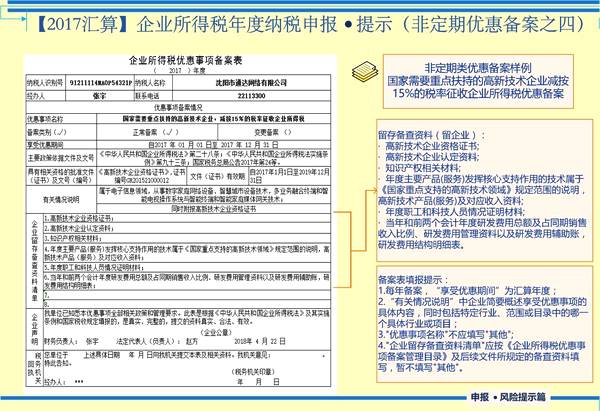
Task: Select date 2018年4月22日
Action: coord(260,341)
